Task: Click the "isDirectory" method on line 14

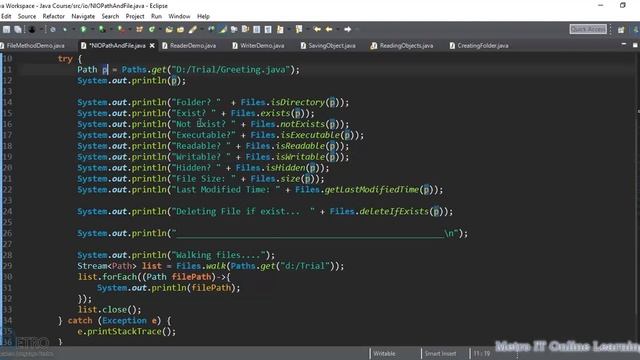Action: (298, 102)
